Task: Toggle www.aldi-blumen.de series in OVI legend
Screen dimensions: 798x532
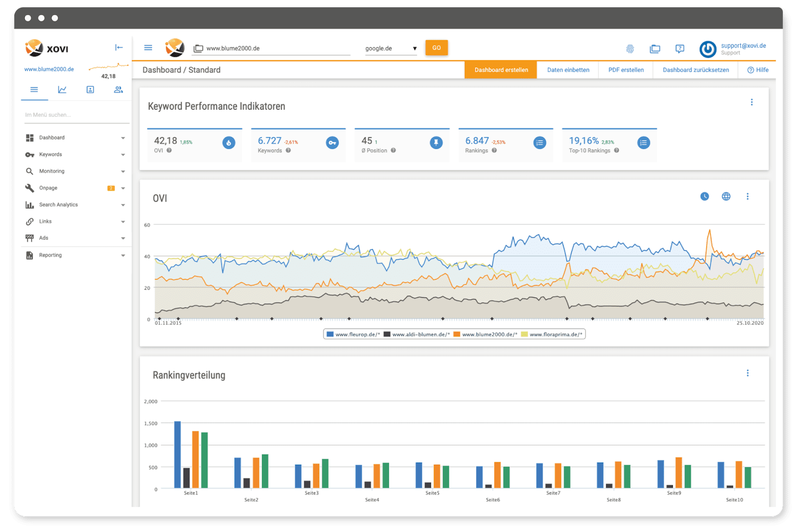Action: [416, 335]
